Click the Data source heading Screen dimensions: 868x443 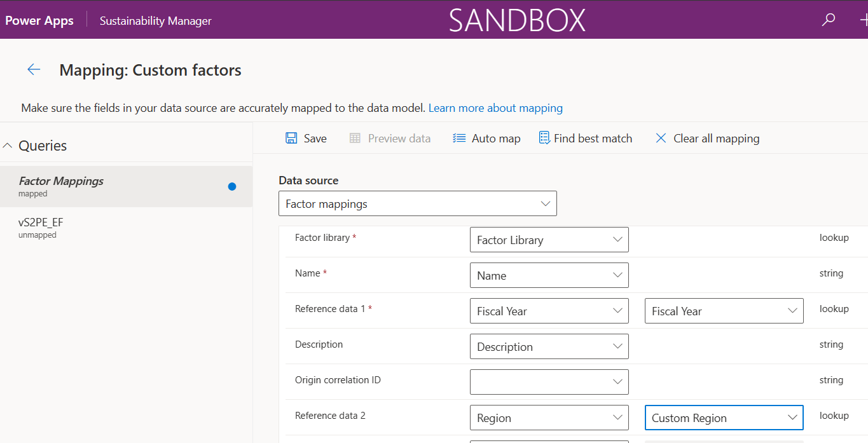(x=308, y=180)
